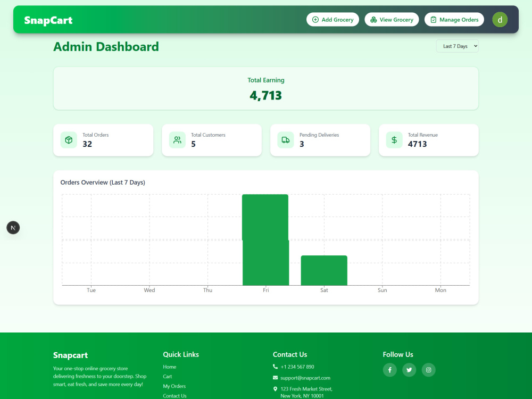Click the 123 Fresh Market Street address
Screen dimensions: 532x399
[x=306, y=392]
